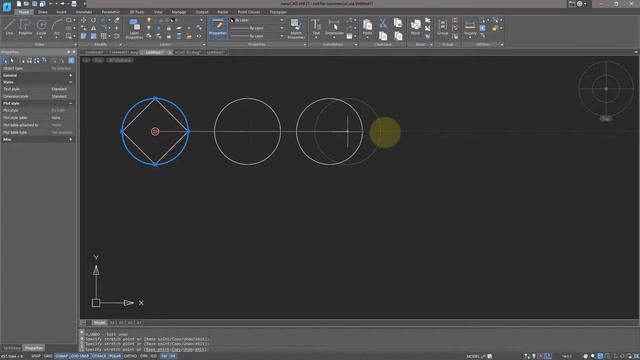Expand the Misc section in Properties
Screen dimensions: 640x360
(x=71, y=140)
